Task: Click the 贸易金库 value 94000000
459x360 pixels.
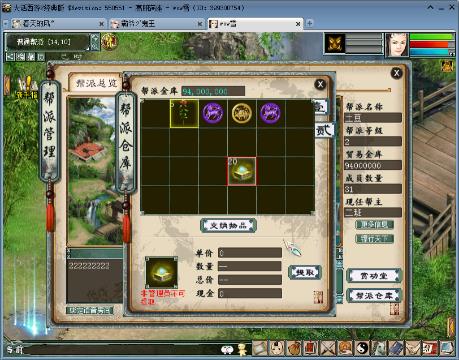Action: point(373,165)
